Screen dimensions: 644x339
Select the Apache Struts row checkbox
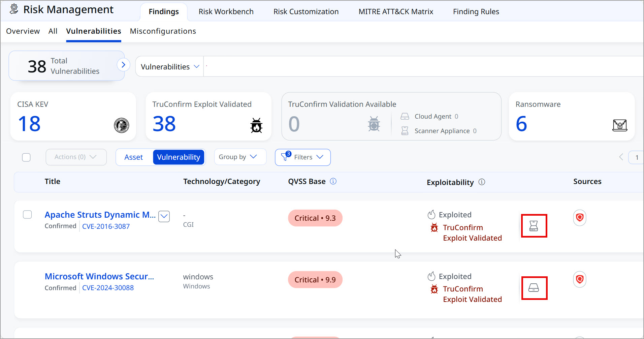(x=27, y=215)
